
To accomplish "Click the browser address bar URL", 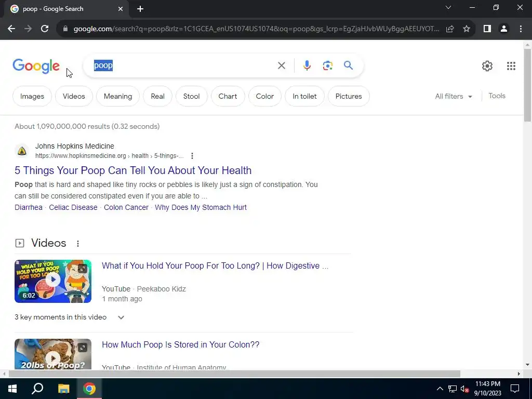I will click(x=256, y=29).
